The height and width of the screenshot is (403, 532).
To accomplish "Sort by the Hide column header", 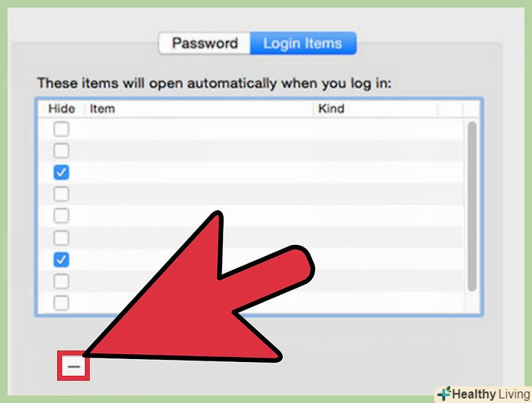I will tap(61, 109).
